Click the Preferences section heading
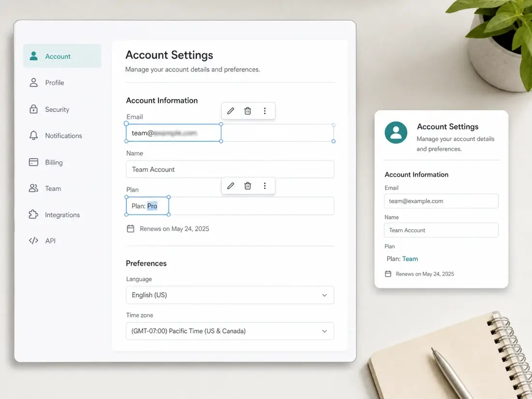Viewport: 532px width, 399px height. click(146, 263)
